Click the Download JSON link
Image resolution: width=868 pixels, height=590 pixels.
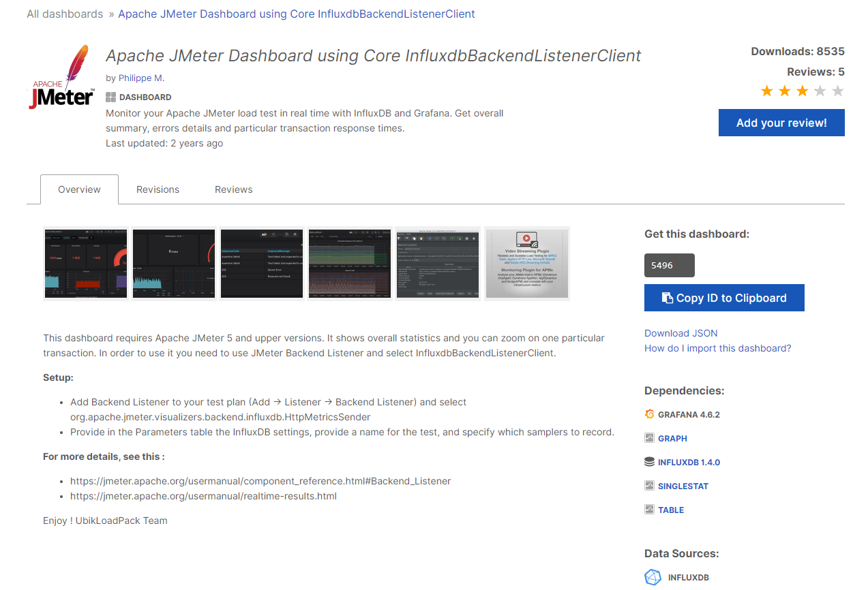680,333
